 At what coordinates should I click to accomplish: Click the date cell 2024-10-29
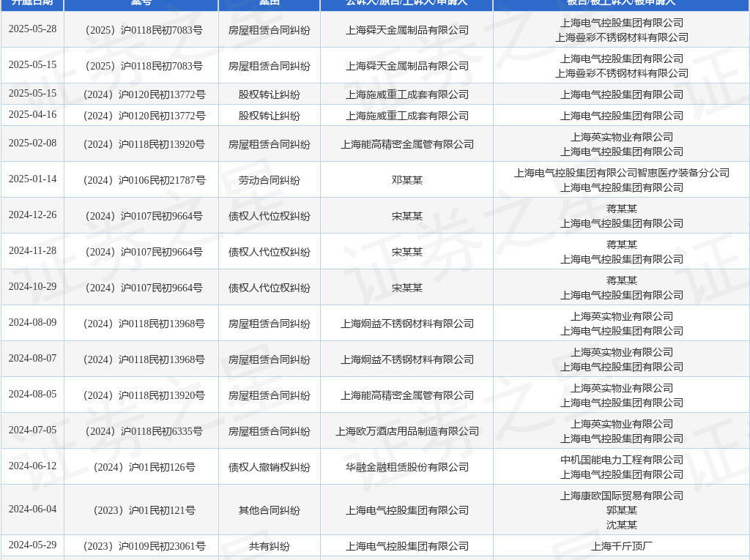32,287
